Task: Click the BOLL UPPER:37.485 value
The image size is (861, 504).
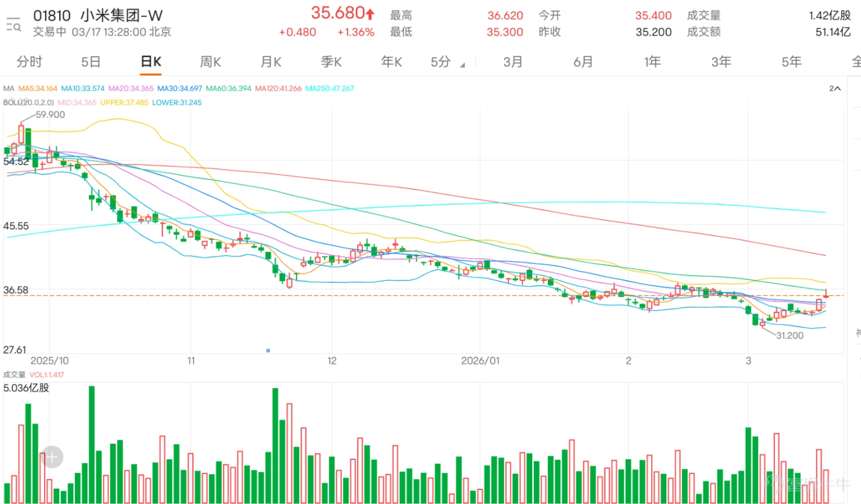Action: point(124,102)
